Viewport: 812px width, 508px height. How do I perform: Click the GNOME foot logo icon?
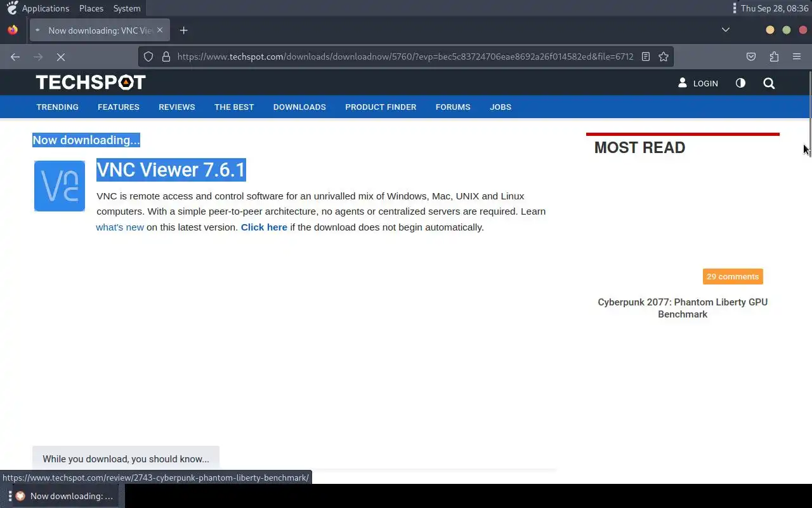(12, 8)
